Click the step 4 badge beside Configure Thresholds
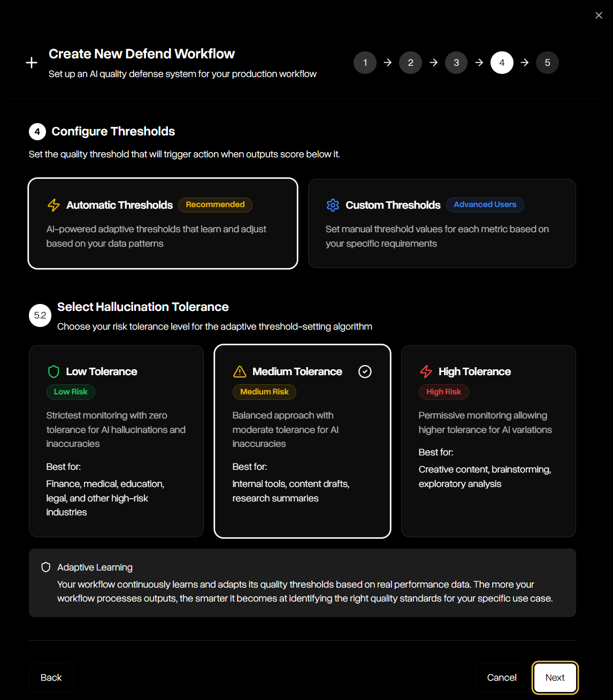This screenshot has width=613, height=700. point(36,131)
